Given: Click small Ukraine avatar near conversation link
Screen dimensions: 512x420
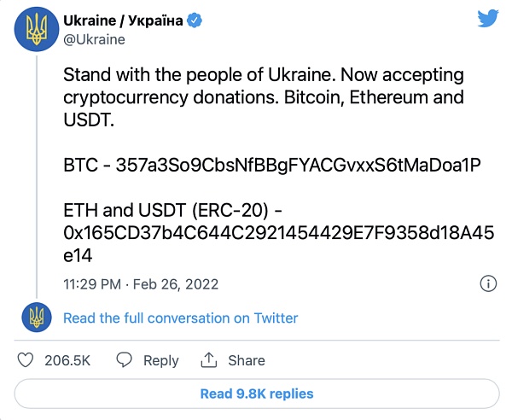Looking at the screenshot, I should point(37,318).
